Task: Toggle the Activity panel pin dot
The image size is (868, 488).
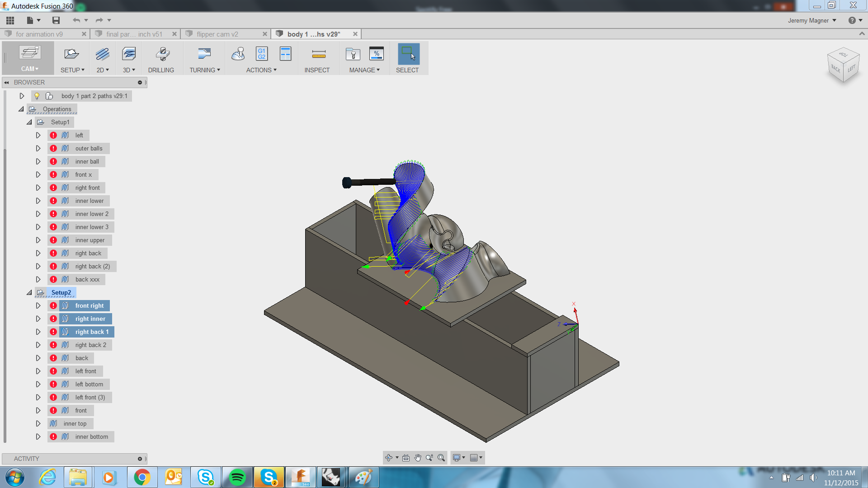Action: point(140,459)
